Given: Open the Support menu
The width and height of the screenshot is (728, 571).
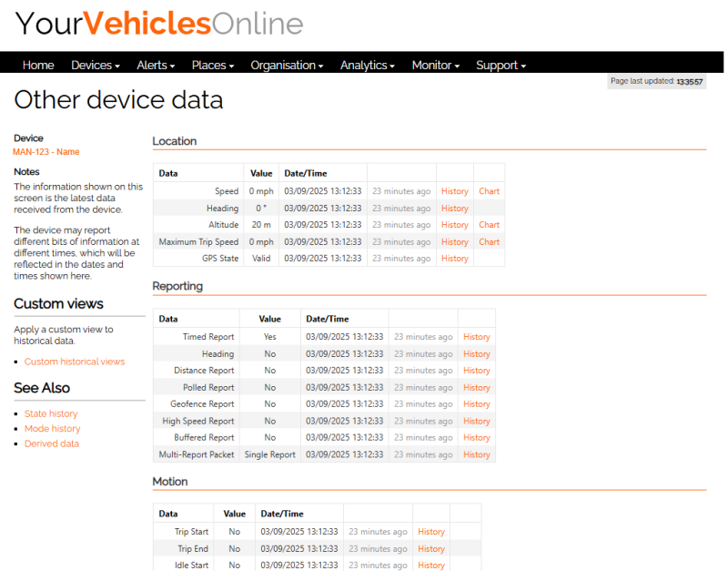Looking at the screenshot, I should click(x=500, y=66).
